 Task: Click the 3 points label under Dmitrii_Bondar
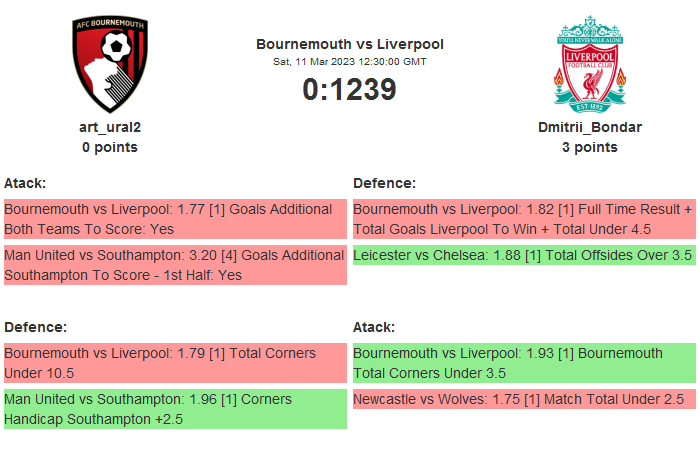(590, 147)
